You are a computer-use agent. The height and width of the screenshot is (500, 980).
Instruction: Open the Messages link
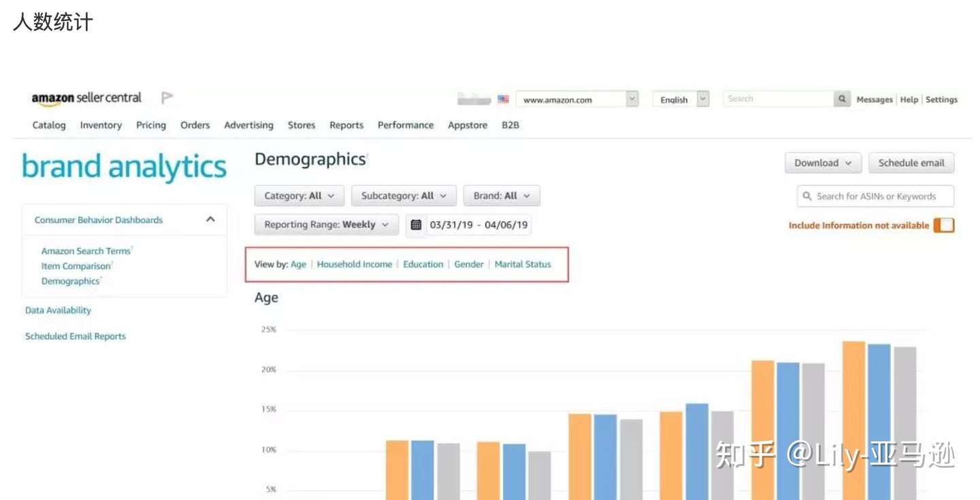point(875,99)
